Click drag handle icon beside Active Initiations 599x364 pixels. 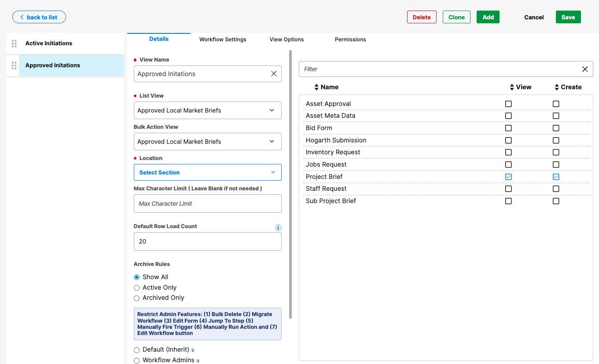[14, 43]
